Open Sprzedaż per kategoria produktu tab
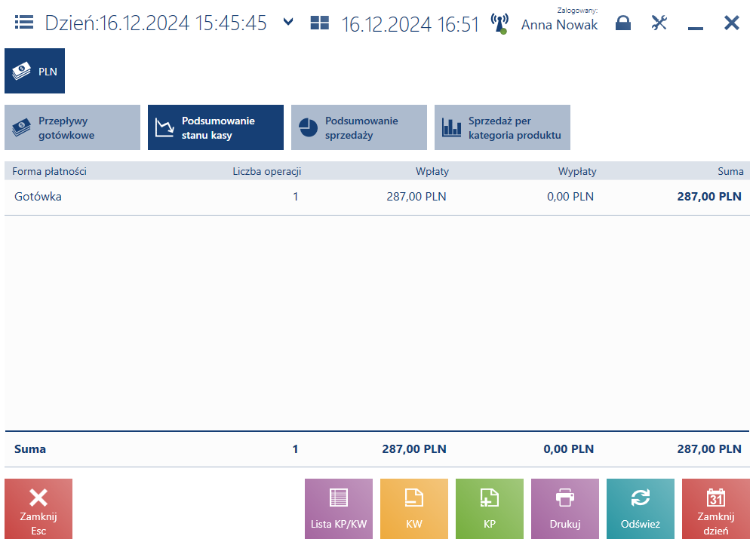 [x=502, y=127]
